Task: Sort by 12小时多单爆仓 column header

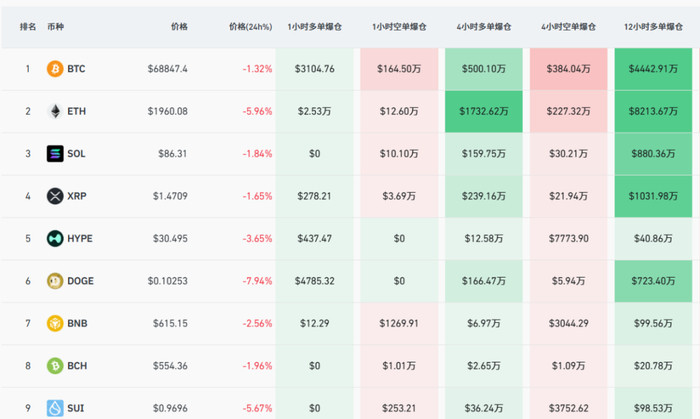Action: (654, 27)
